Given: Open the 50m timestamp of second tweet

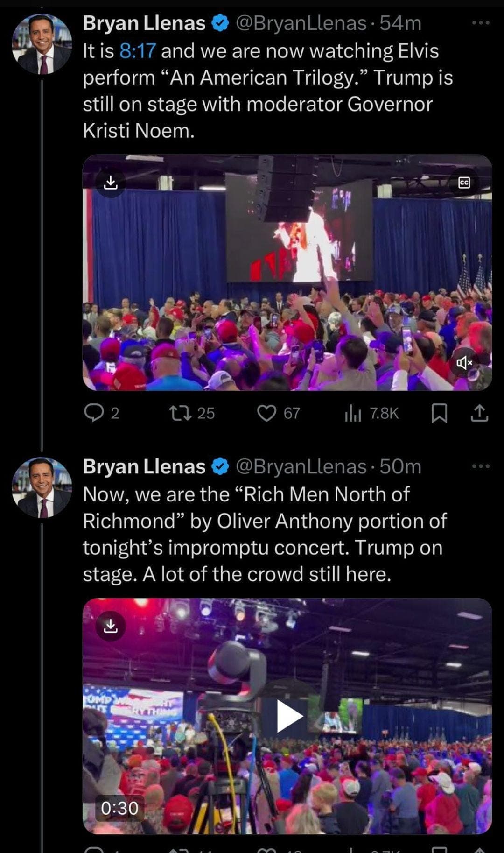Looking at the screenshot, I should click(x=400, y=466).
